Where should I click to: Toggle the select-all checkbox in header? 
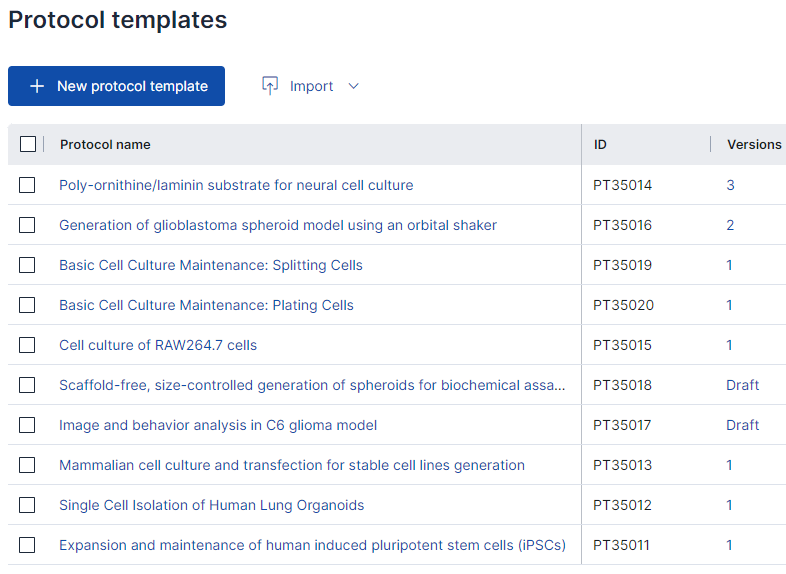coord(28,144)
